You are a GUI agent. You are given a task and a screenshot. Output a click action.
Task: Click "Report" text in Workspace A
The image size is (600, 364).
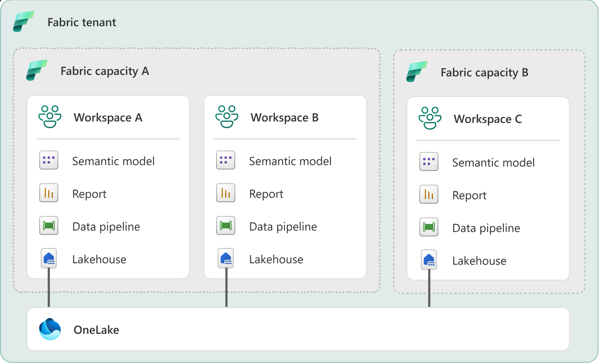tap(90, 194)
